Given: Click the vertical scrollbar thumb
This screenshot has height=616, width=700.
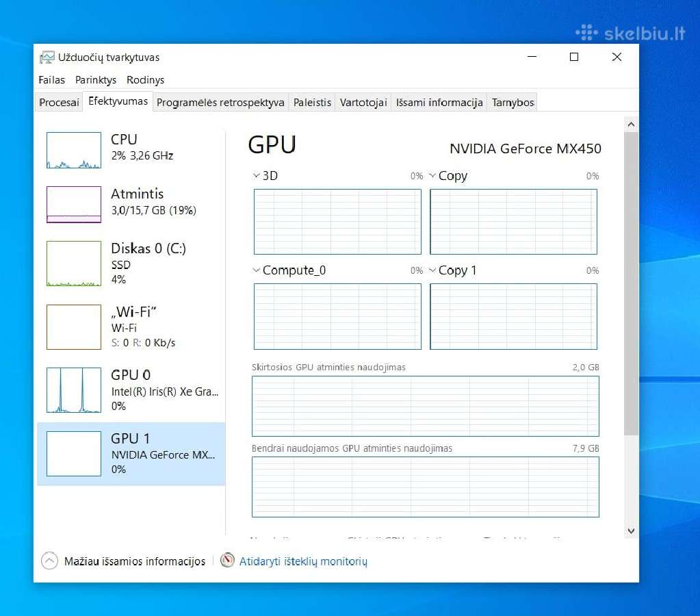Looking at the screenshot, I should [x=631, y=283].
